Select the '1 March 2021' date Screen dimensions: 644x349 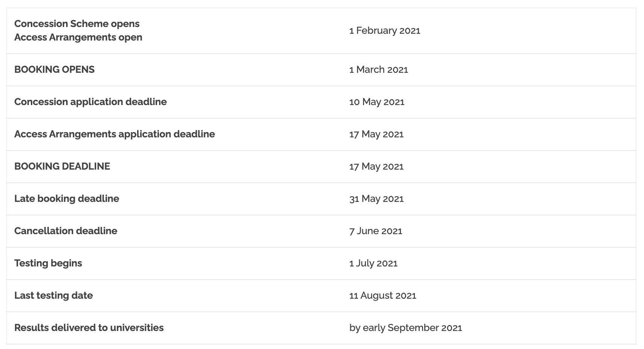(378, 69)
